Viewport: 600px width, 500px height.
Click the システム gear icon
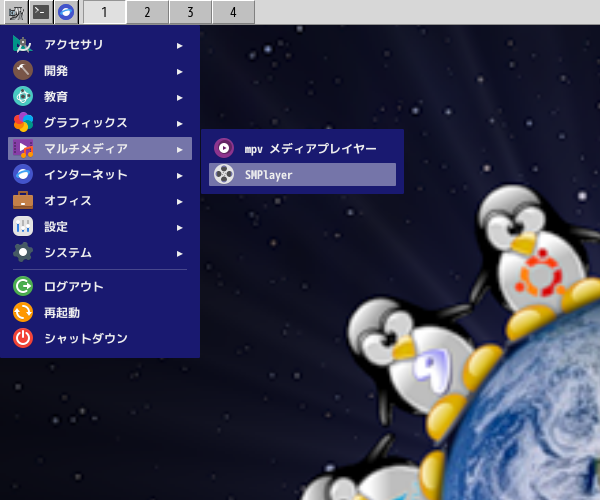point(23,252)
